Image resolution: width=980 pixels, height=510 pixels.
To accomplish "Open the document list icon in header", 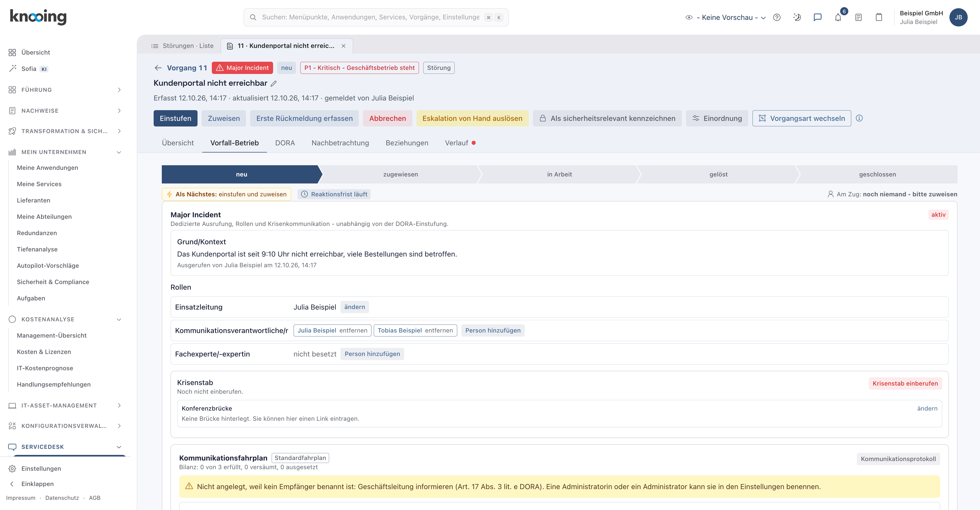I will point(858,18).
